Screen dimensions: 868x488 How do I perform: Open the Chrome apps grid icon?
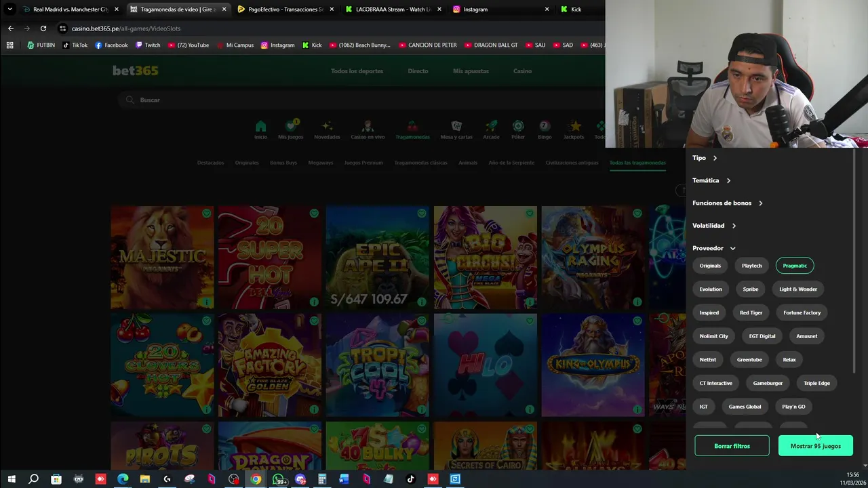(x=9, y=45)
